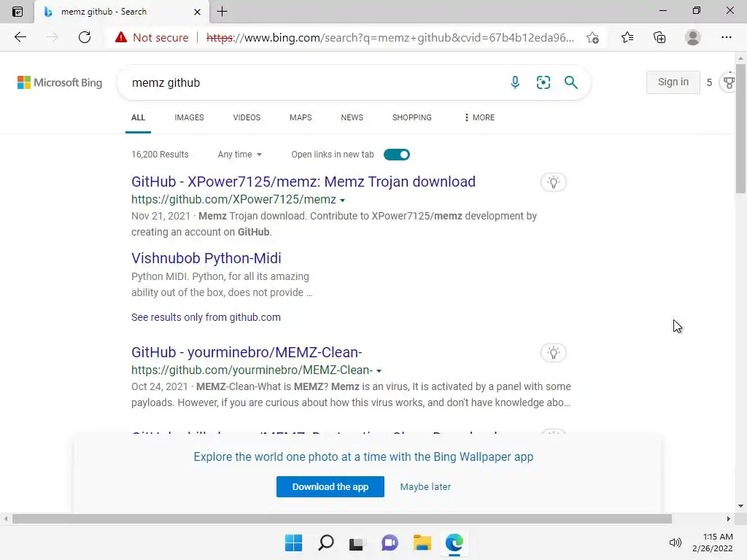This screenshot has width=747, height=560.
Task: Dismiss banner with Maybe later
Action: tap(425, 486)
